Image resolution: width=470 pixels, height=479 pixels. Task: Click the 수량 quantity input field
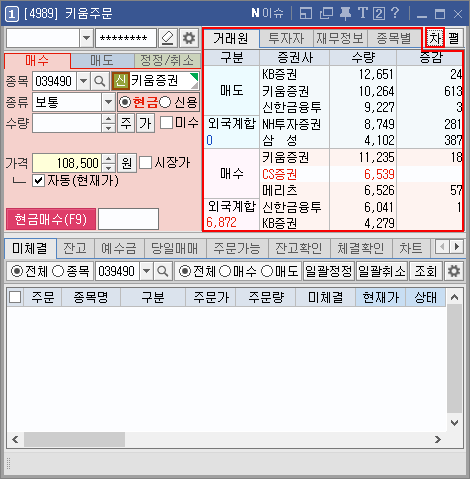(x=67, y=123)
